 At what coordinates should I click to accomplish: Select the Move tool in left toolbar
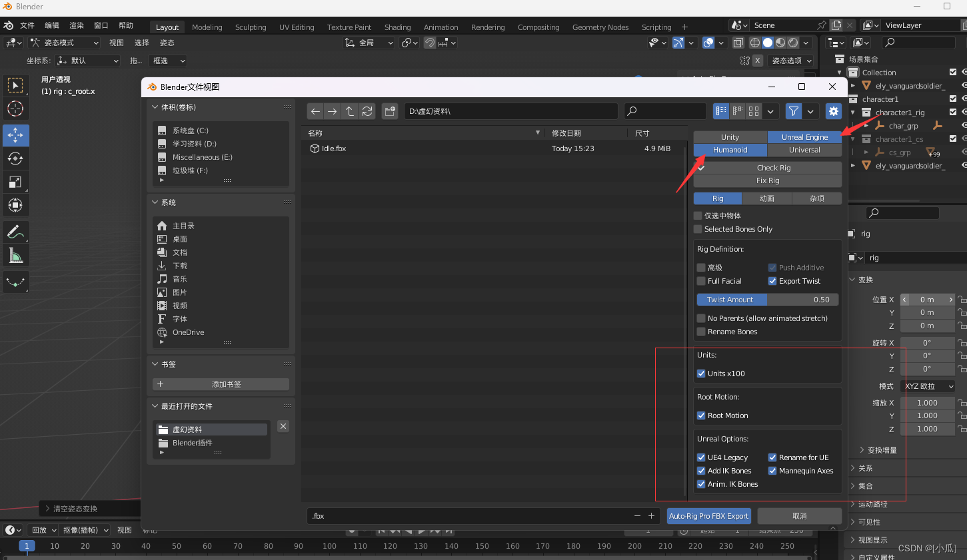click(15, 135)
